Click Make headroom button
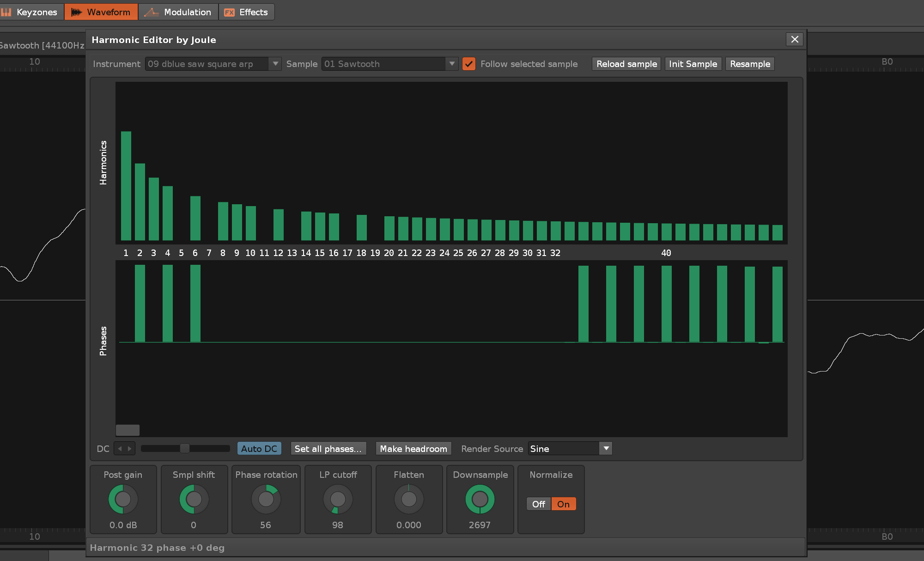 click(413, 449)
